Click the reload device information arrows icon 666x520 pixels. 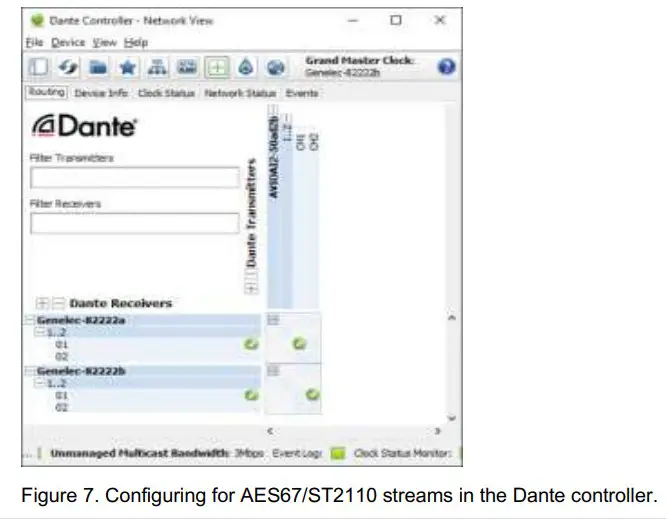[x=68, y=67]
